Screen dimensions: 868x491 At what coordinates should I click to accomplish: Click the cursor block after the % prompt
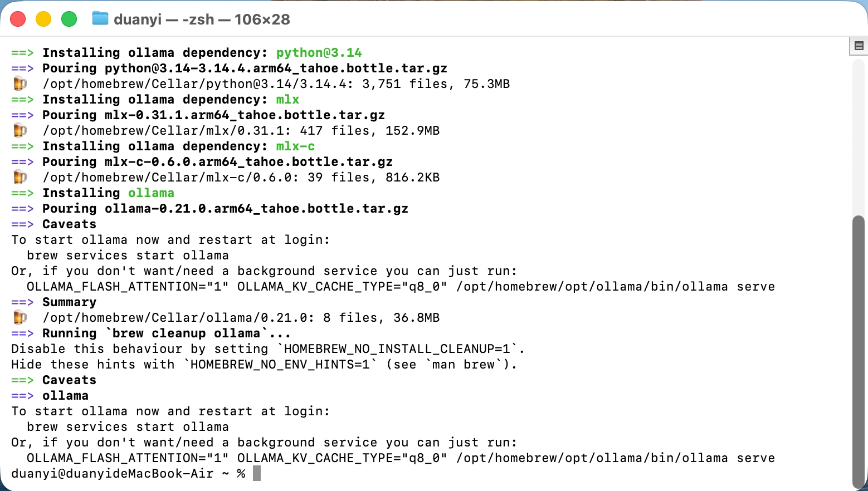click(x=257, y=474)
